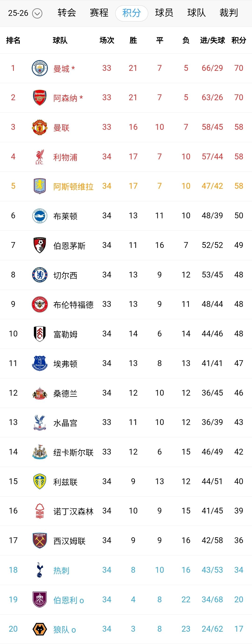Tap the Arsenal club badge
This screenshot has width=252, height=644.
(39, 97)
